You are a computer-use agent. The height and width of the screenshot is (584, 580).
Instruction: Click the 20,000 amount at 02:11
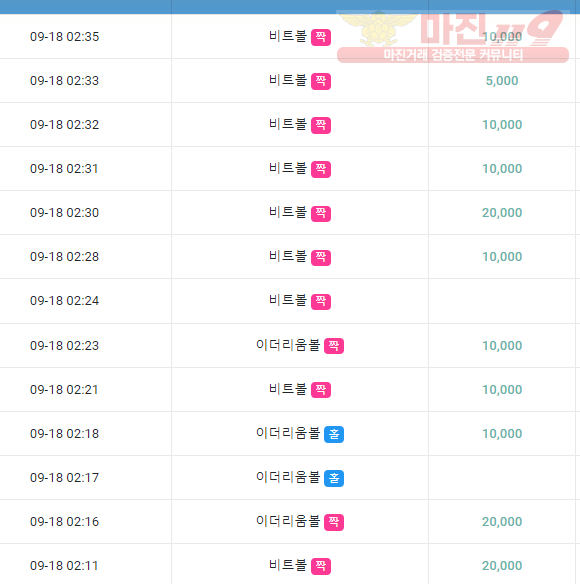point(502,566)
